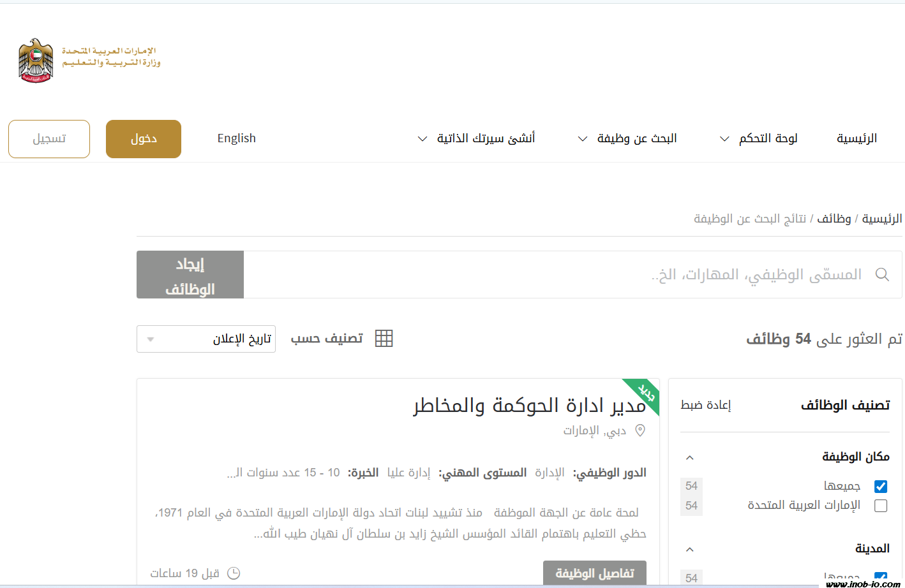Click the job title search field
905x588 pixels.
tap(555, 275)
